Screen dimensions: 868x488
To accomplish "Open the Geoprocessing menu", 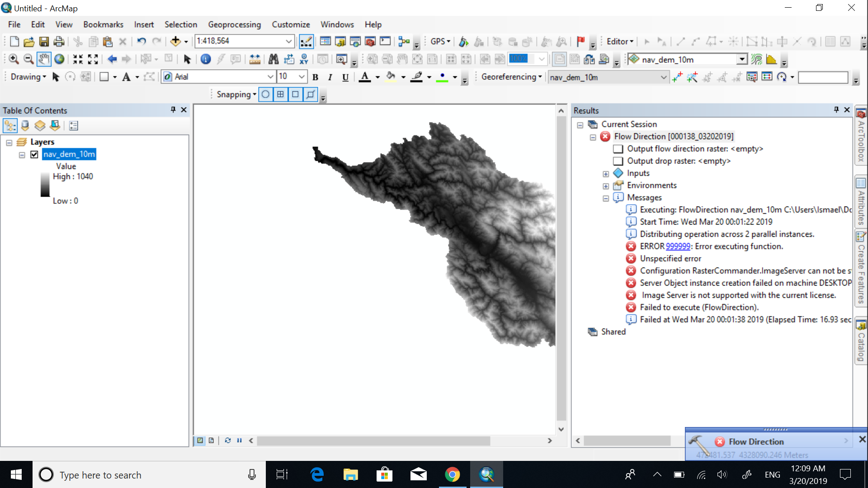I will 234,24.
